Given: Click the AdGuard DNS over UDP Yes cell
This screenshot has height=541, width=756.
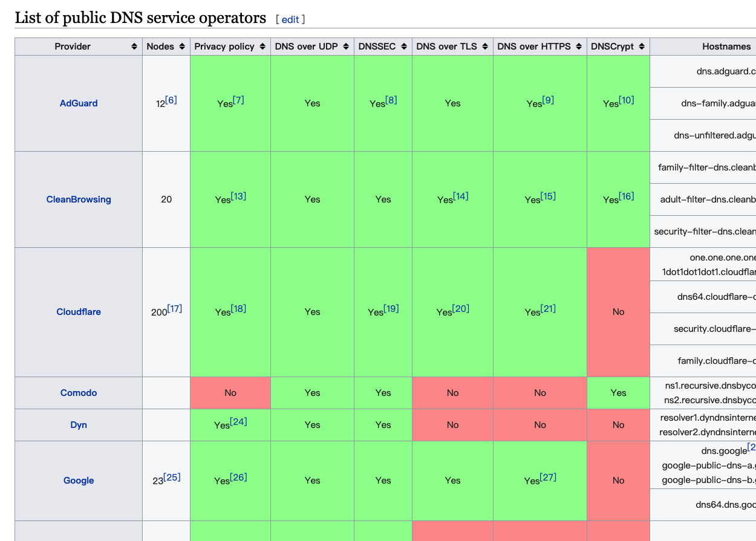Looking at the screenshot, I should coord(312,103).
